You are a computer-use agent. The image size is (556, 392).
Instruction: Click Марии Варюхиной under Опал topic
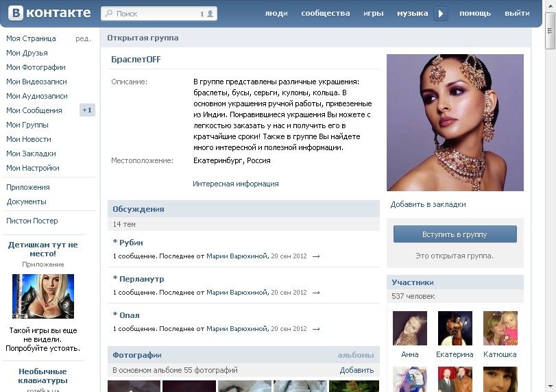237,329
